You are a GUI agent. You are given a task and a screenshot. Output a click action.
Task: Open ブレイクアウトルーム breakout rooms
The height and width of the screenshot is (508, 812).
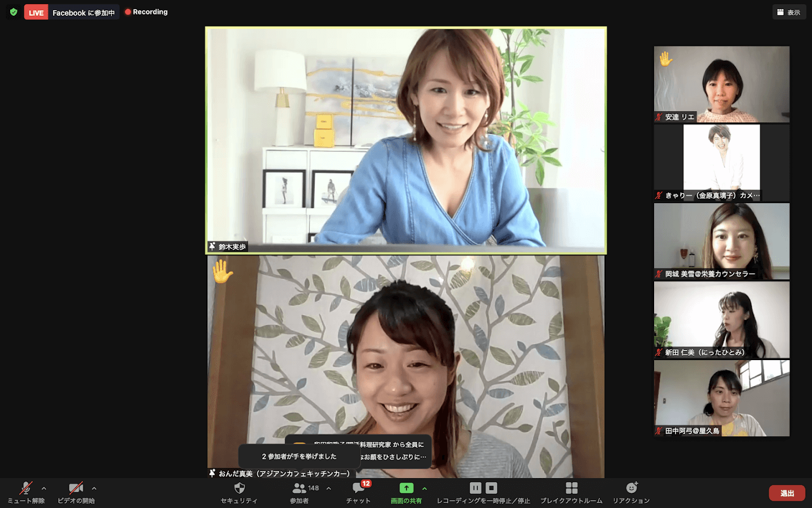coord(571,493)
